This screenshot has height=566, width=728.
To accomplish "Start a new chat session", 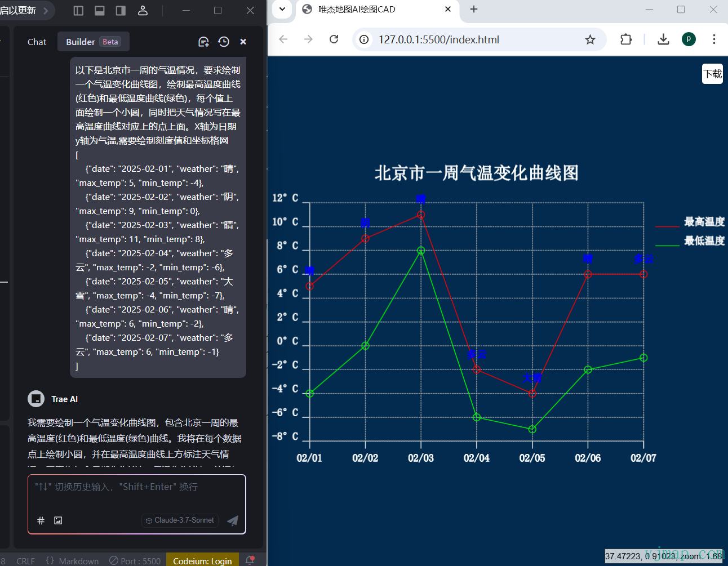I will 203,42.
